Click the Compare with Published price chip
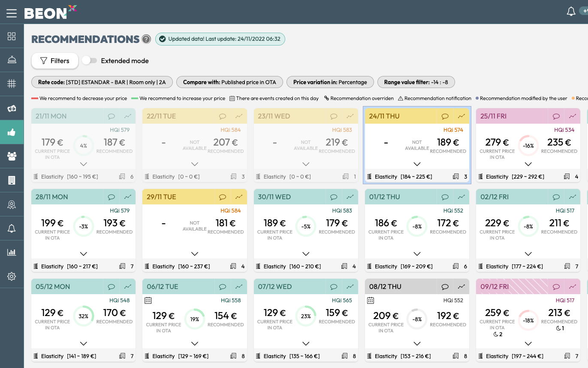This screenshot has height=368, width=588. pyautogui.click(x=229, y=82)
